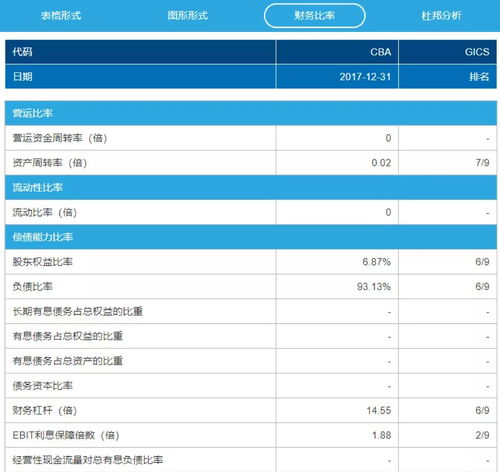500x472 pixels.
Task: Click the value 0.02
Action: (x=381, y=163)
